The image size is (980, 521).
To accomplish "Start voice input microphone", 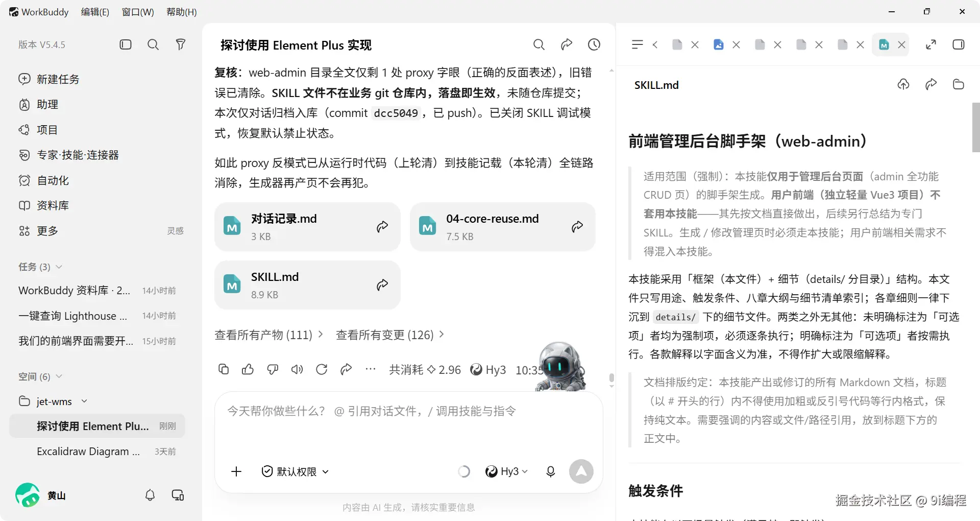I will pos(551,471).
